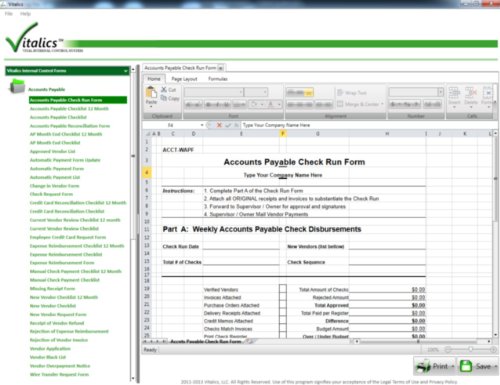Open the font size combo box
Screen dimensions: 500x385
tap(256, 92)
